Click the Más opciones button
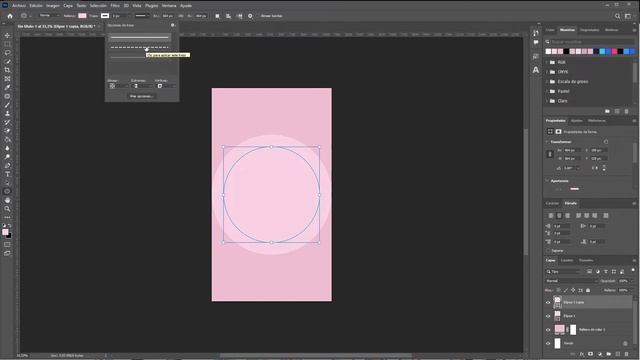Image resolution: width=640 pixels, height=360 pixels. [x=141, y=96]
